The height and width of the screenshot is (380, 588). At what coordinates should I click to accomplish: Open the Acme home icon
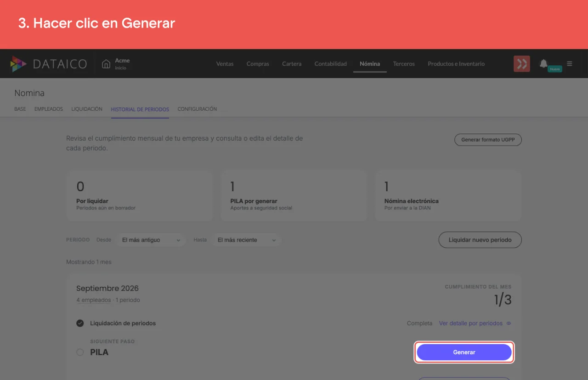point(106,64)
